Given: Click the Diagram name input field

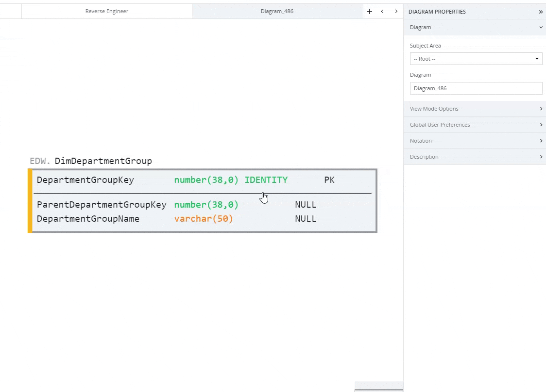Looking at the screenshot, I should (476, 88).
